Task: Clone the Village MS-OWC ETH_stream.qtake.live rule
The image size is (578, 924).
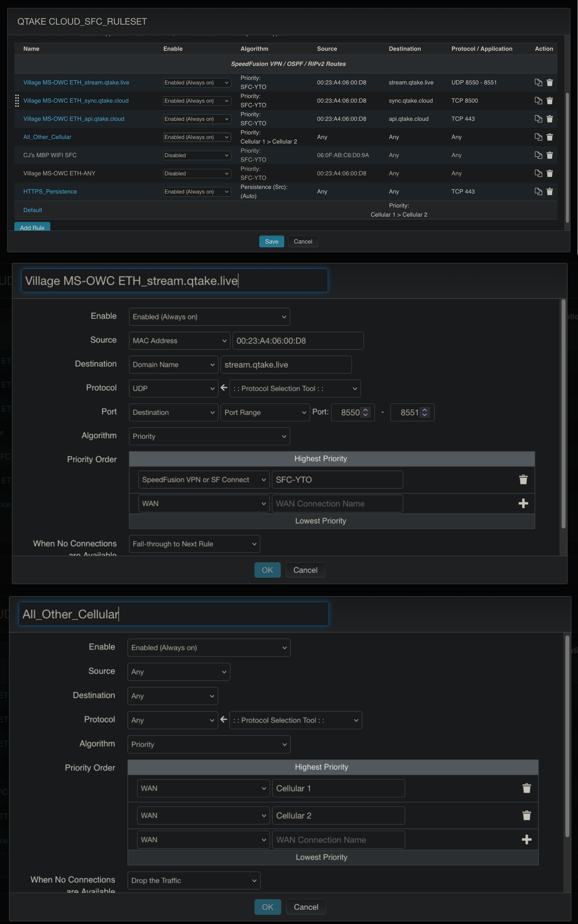Action: [538, 83]
